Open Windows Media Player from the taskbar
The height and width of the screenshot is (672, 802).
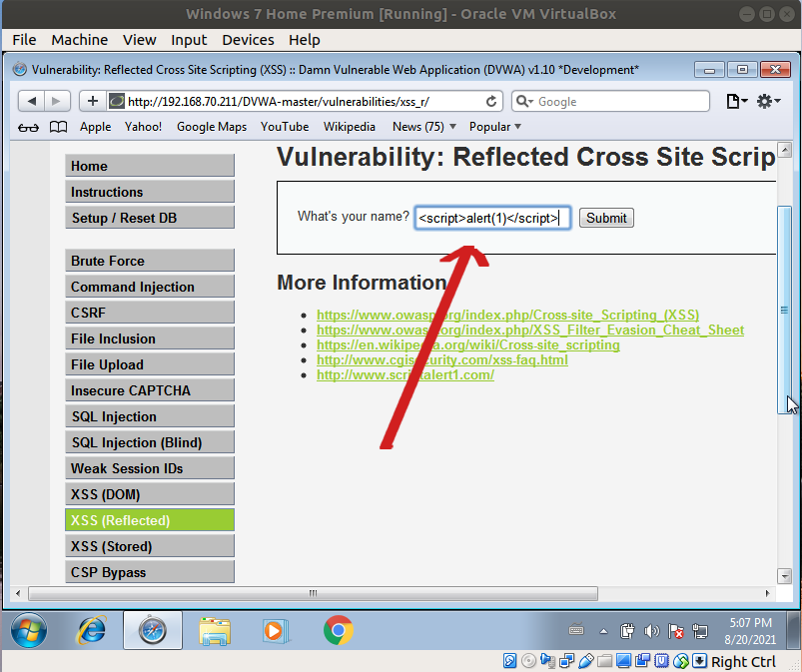pos(277,631)
